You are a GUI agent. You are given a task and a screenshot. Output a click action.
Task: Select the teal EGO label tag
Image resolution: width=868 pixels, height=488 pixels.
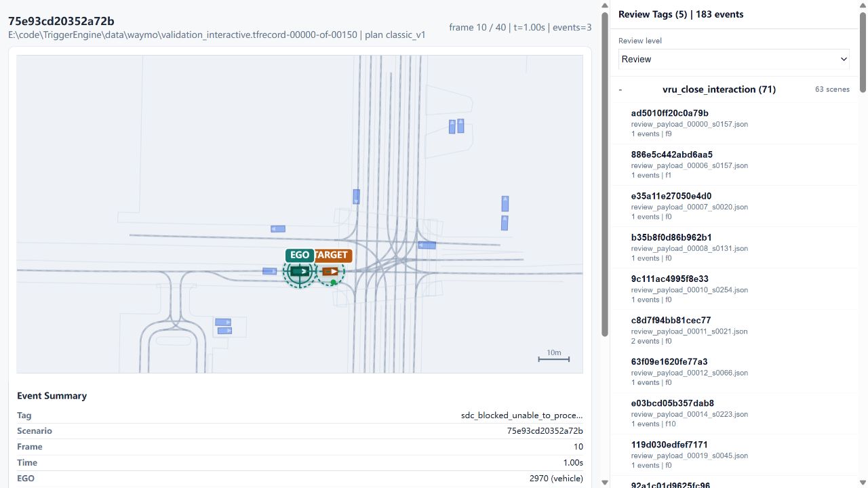coord(299,256)
